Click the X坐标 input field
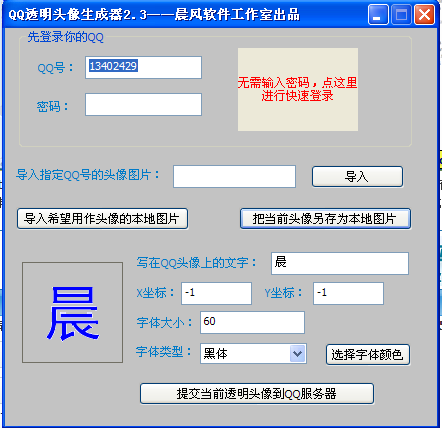 pos(216,293)
